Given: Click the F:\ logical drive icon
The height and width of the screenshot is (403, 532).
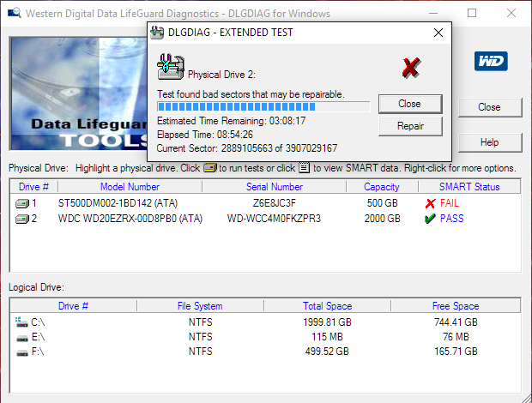Looking at the screenshot, I should pos(22,352).
